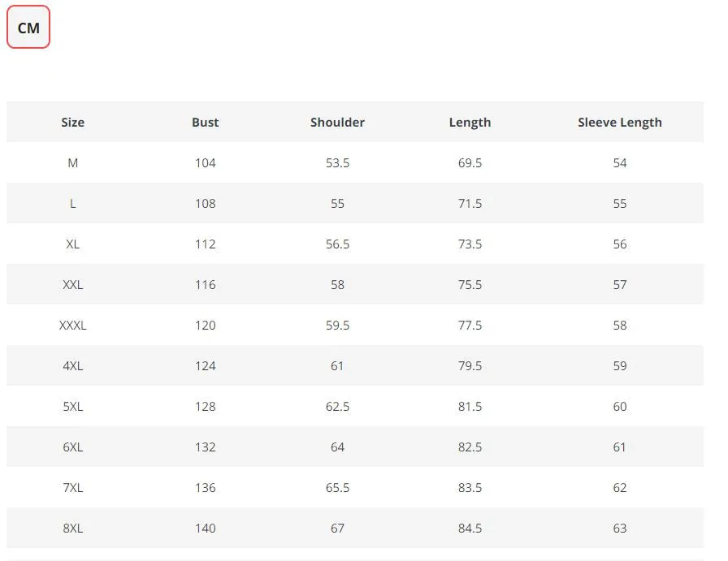The height and width of the screenshot is (561, 728).
Task: Select the 4XL size row label
Action: pyautogui.click(x=72, y=366)
